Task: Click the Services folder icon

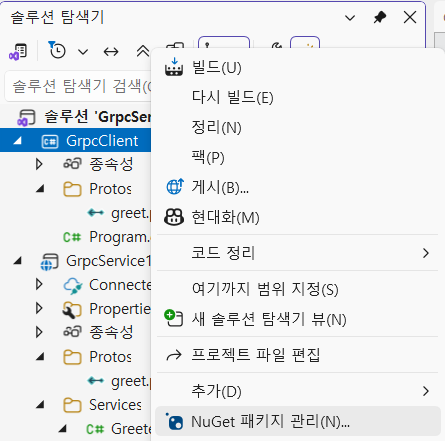Action: point(72,405)
